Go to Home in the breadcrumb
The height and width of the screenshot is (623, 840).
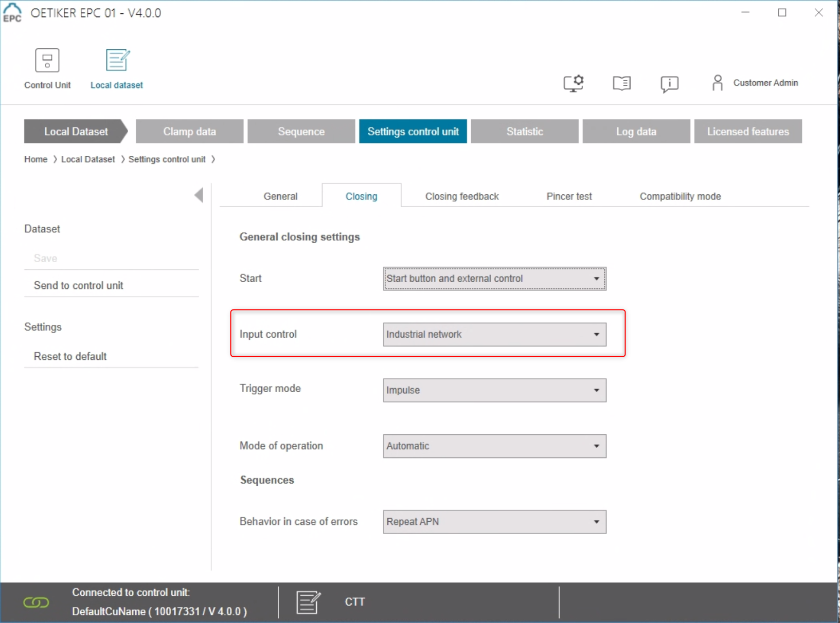click(x=35, y=159)
